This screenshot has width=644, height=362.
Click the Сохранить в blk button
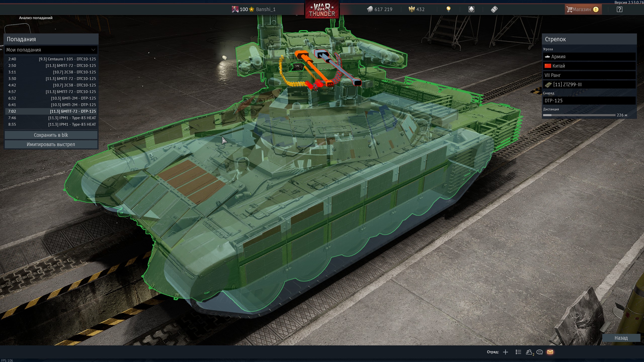(x=51, y=135)
